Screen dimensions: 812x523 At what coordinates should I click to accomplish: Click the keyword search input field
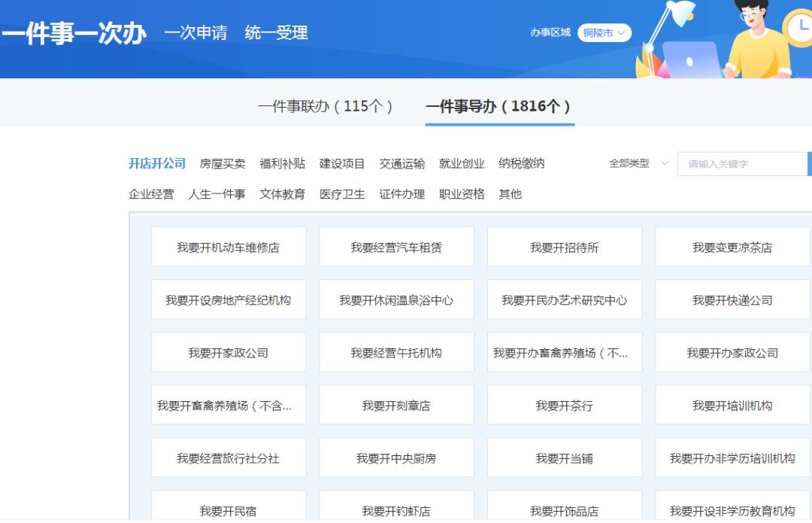coord(741,164)
